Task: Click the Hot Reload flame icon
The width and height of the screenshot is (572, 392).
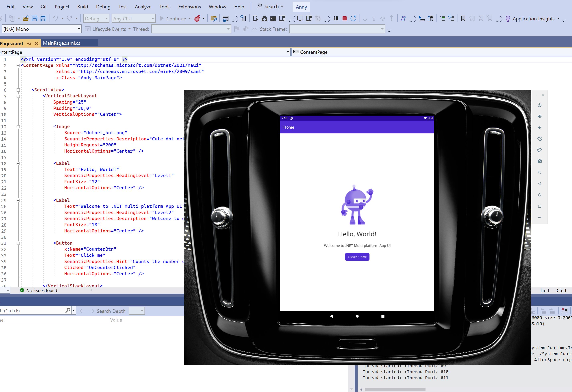Action: (197, 18)
